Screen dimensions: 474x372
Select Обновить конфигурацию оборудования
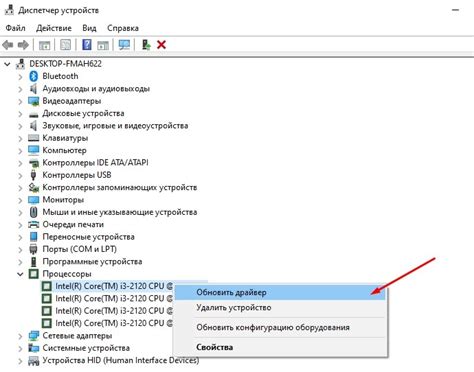280,327
